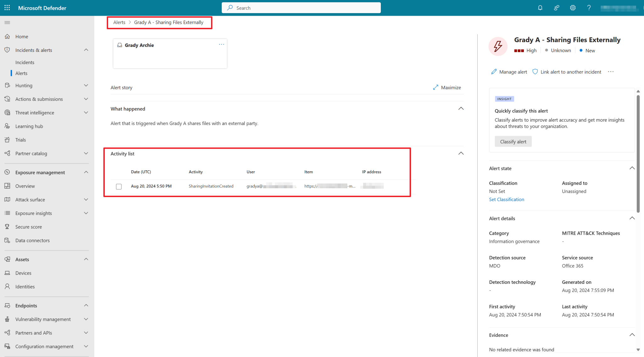
Task: Click inside the Search field
Action: pos(301,8)
